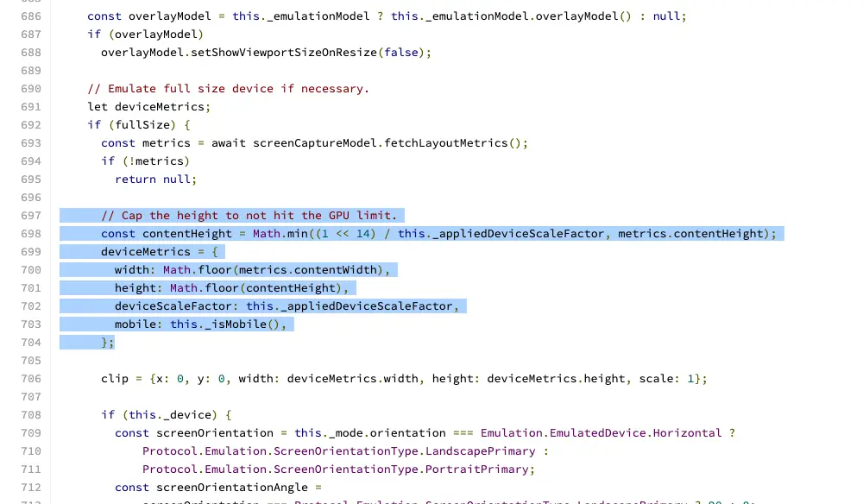The height and width of the screenshot is (504, 863).
Task: Click line number 704 in the gutter
Action: click(x=31, y=343)
